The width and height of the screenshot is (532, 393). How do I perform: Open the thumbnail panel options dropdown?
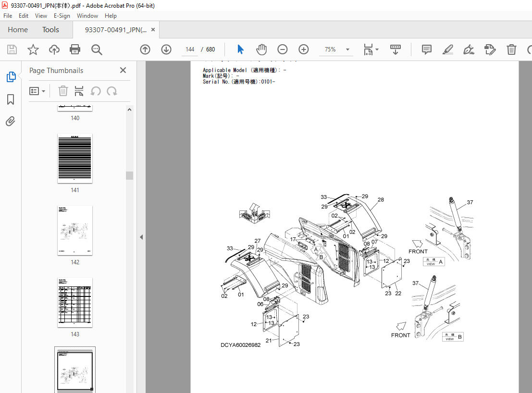pos(37,91)
